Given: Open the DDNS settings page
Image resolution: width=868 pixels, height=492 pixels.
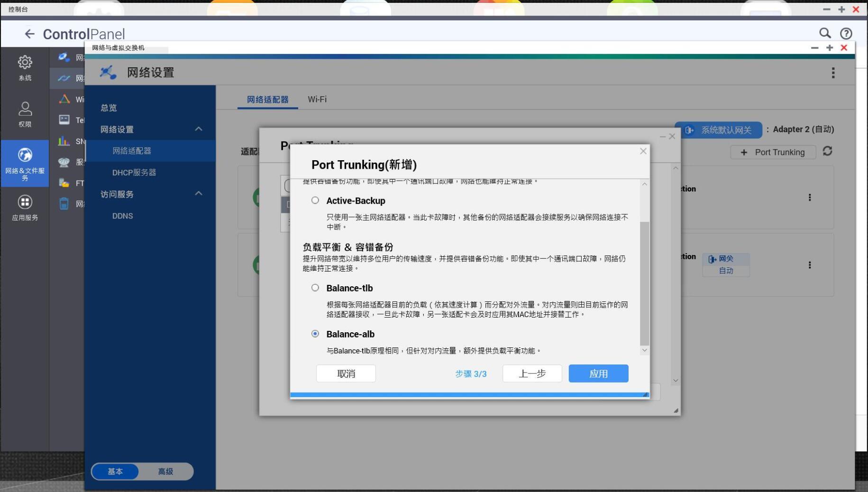Looking at the screenshot, I should (123, 216).
